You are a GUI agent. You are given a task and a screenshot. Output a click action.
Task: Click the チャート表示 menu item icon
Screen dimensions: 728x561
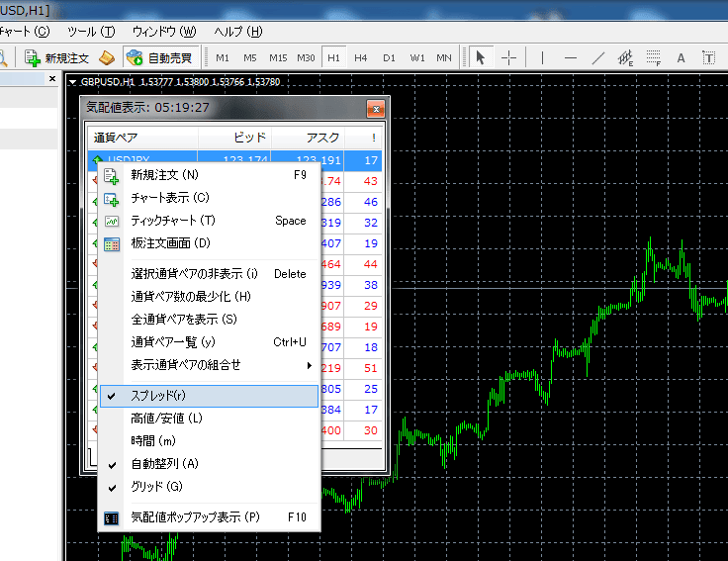coord(112,199)
